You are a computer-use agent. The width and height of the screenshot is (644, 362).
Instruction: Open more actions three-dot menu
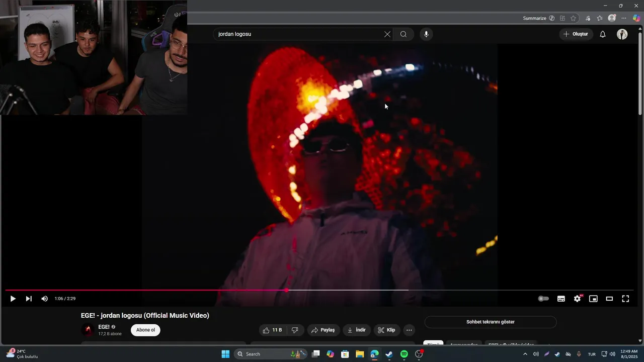coord(409,330)
